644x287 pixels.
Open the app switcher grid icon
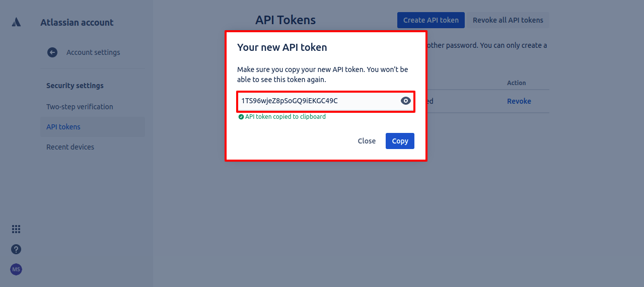16,229
